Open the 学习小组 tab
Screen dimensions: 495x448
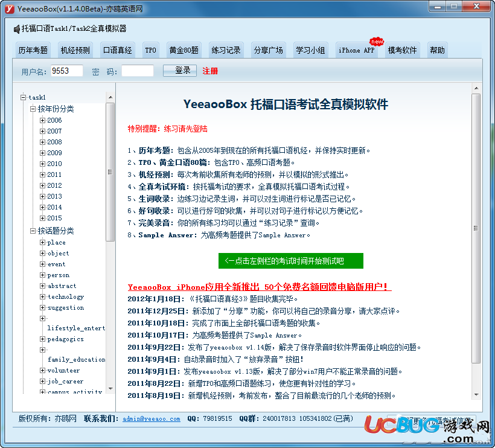click(x=311, y=50)
